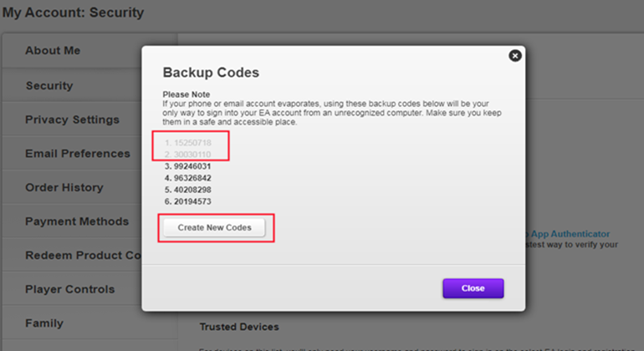View the Order History section
The width and height of the screenshot is (644, 351).
click(64, 188)
